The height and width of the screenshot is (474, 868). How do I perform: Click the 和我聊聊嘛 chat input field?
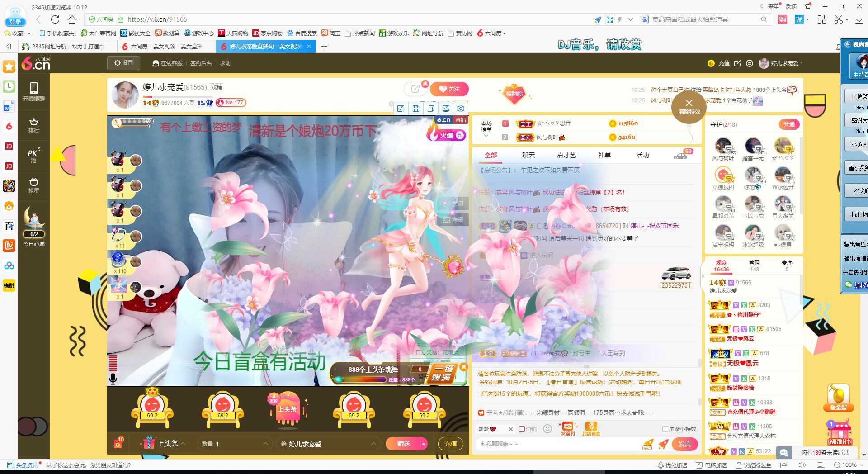coord(557,444)
